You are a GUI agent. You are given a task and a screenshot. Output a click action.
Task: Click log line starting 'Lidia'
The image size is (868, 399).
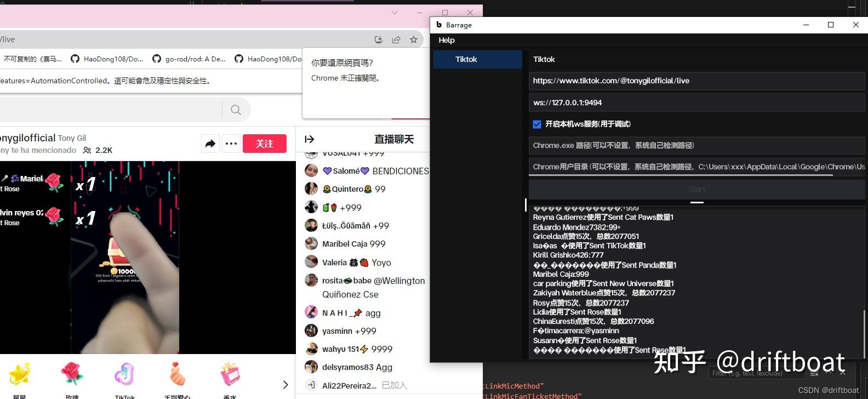point(577,312)
